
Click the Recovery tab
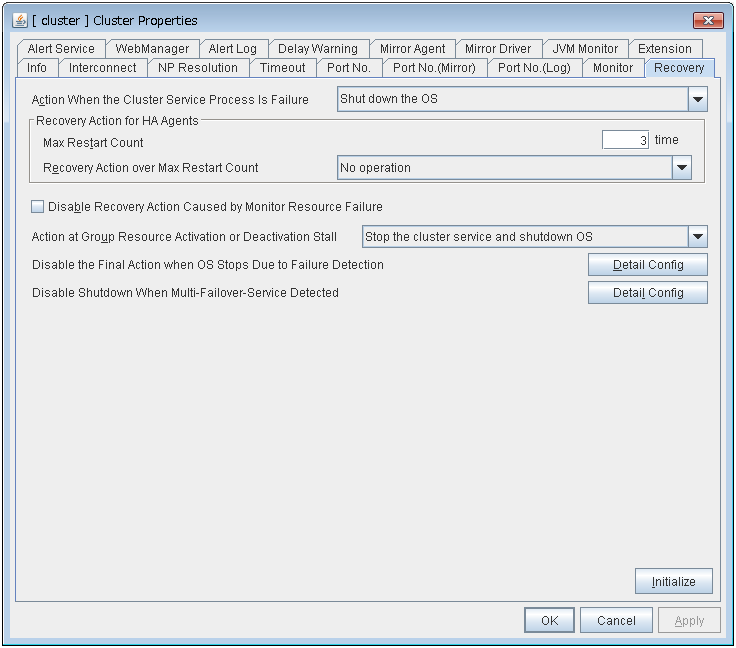click(x=679, y=68)
